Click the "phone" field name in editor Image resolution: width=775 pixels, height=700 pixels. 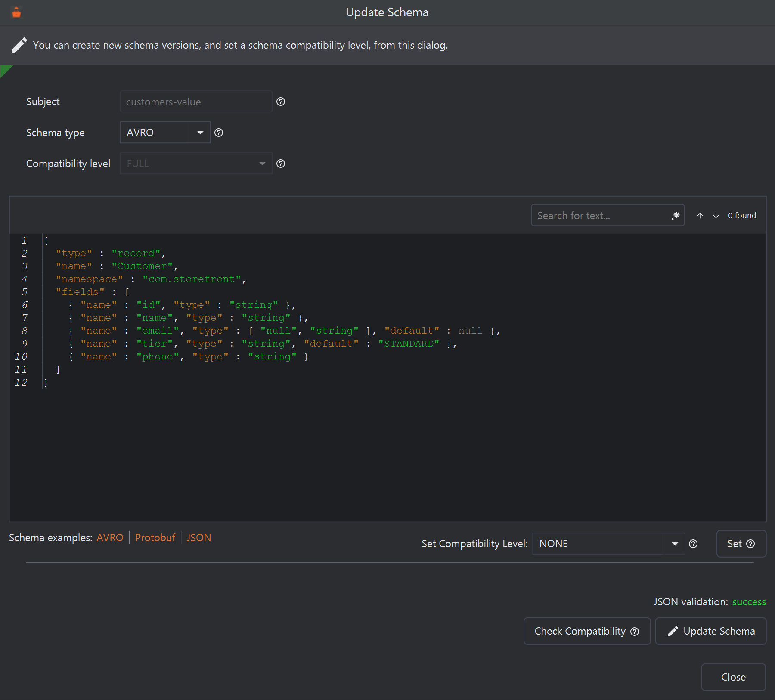click(158, 356)
